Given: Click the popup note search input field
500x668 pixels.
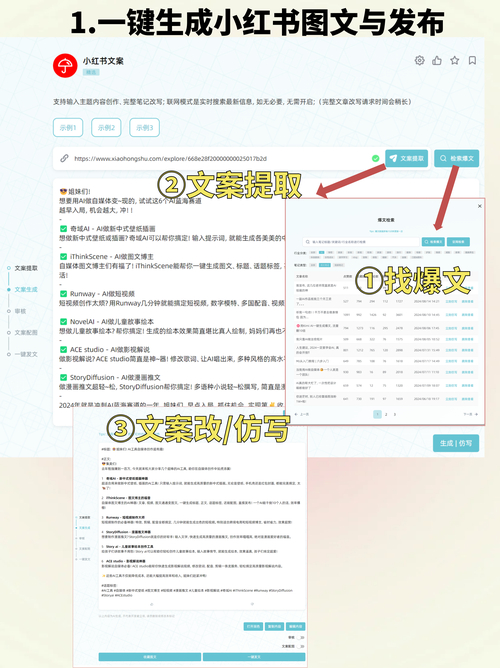Looking at the screenshot, I should pyautogui.click(x=361, y=242).
